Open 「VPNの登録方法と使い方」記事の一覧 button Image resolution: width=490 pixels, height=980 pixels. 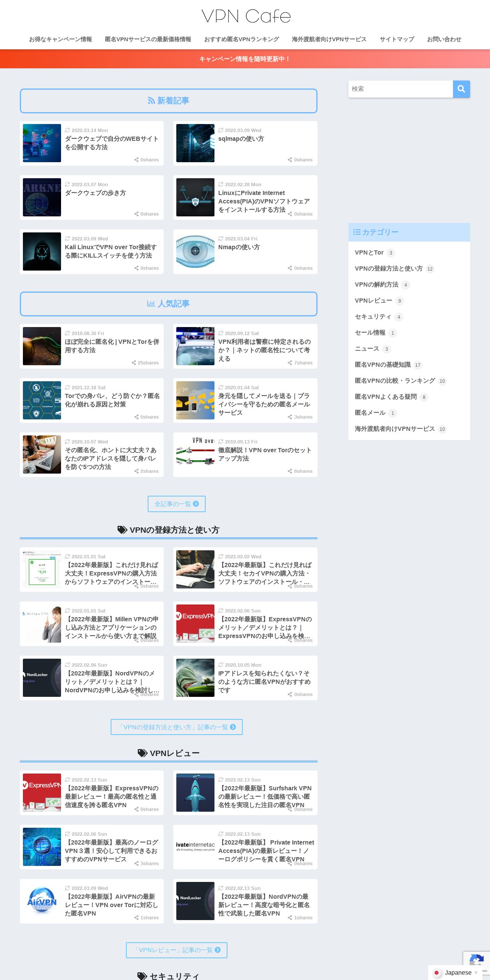pos(177,727)
